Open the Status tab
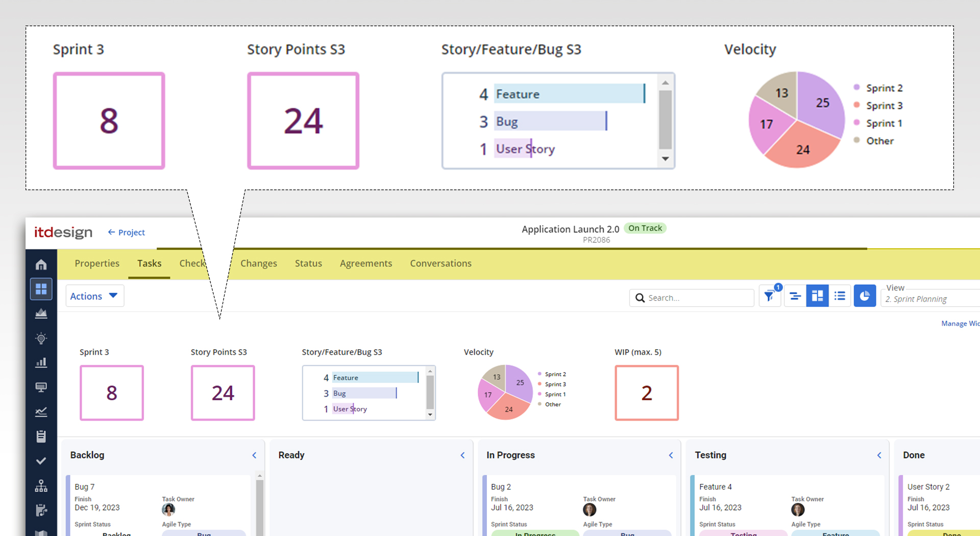The width and height of the screenshot is (980, 536). coord(308,263)
